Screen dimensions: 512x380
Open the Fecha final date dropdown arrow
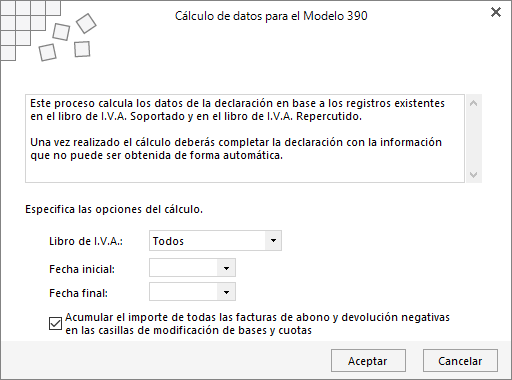(226, 292)
